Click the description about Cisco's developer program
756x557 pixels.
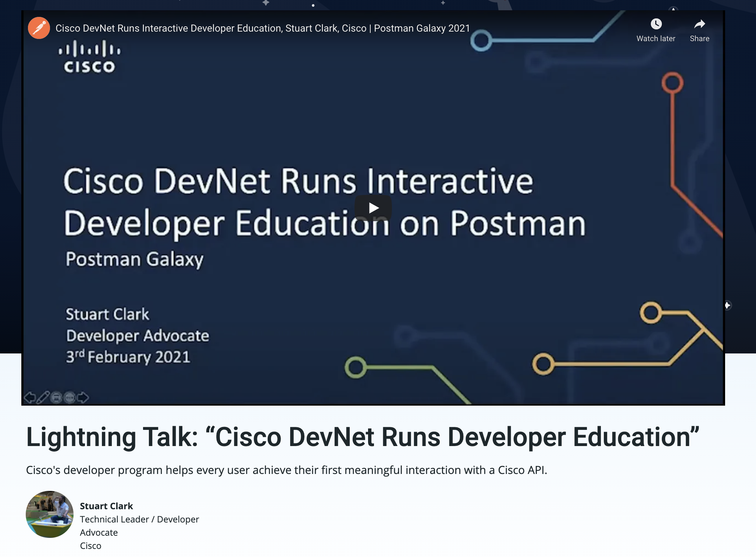click(286, 470)
